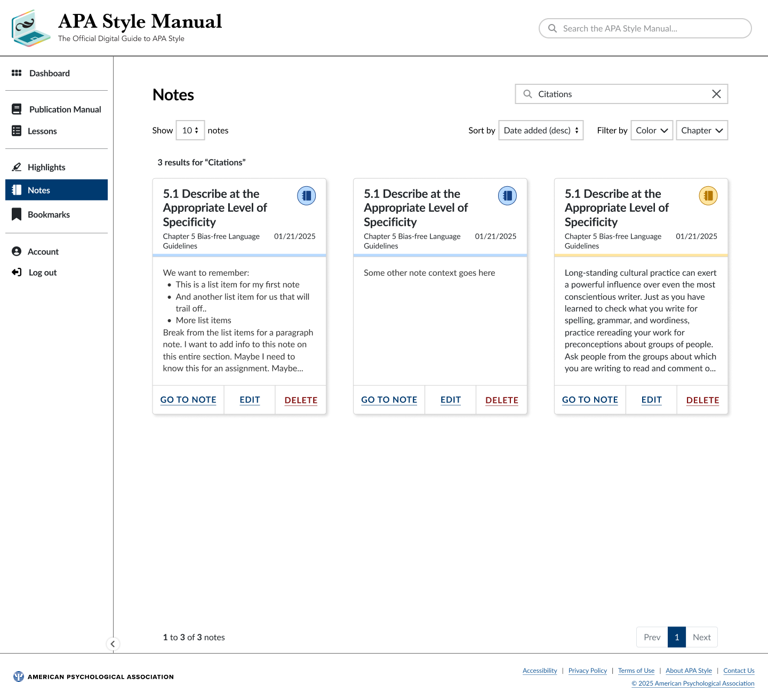Click the magnifier icon in the Notes search field

pos(527,94)
